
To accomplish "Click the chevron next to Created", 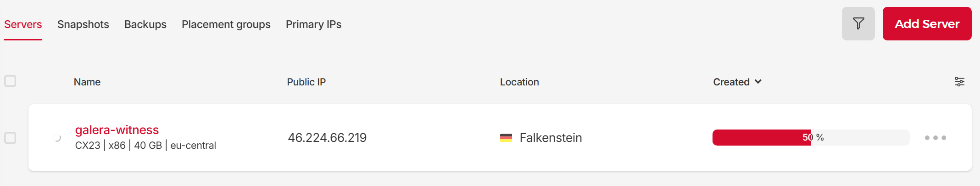I will point(758,82).
